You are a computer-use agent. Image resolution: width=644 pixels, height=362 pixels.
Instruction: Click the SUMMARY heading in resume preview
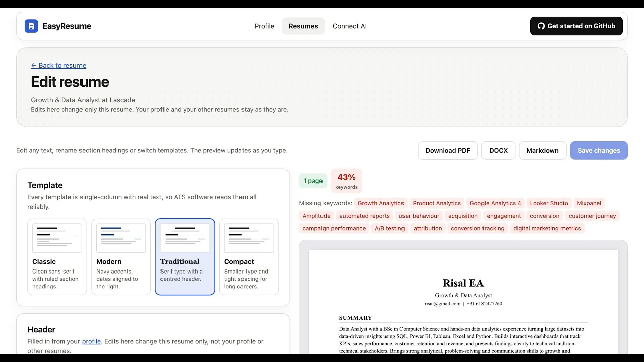coord(356,318)
